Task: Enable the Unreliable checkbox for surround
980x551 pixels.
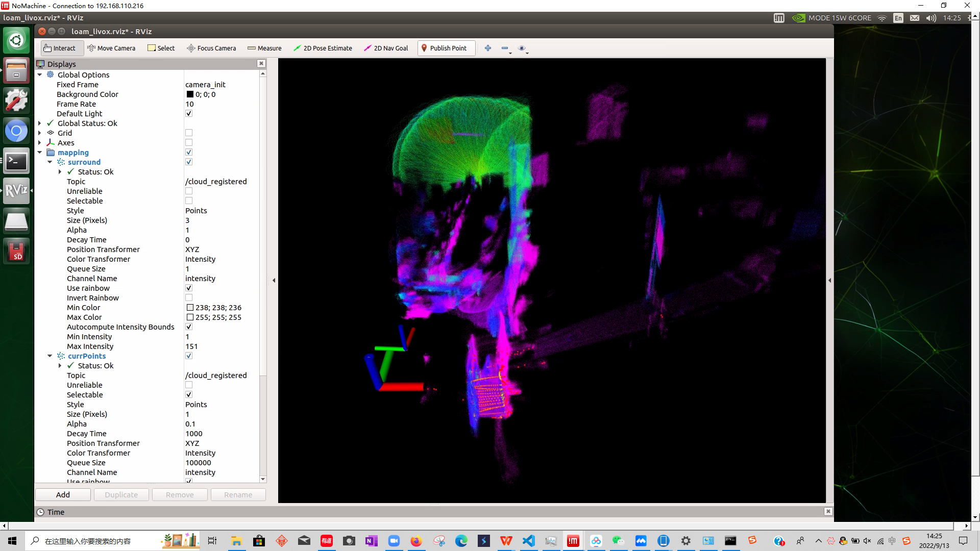Action: [x=189, y=191]
